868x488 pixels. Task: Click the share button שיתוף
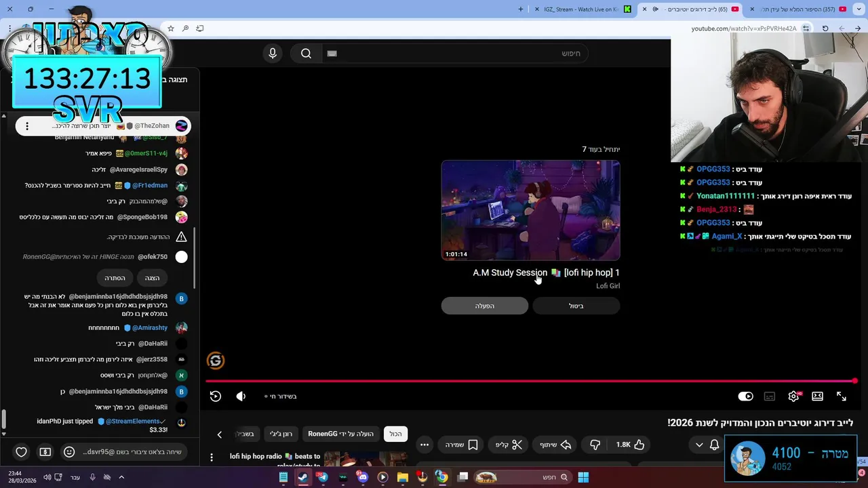tap(555, 445)
